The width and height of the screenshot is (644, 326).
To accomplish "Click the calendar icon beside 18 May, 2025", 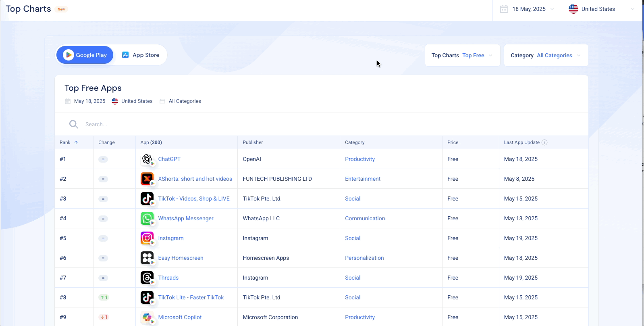I will (504, 9).
